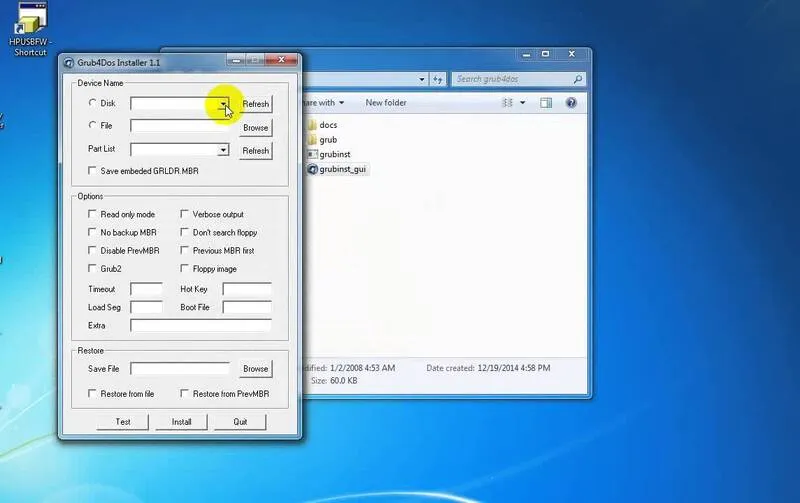Enable Verbose output checkbox
This screenshot has height=503, width=800.
[x=184, y=214]
